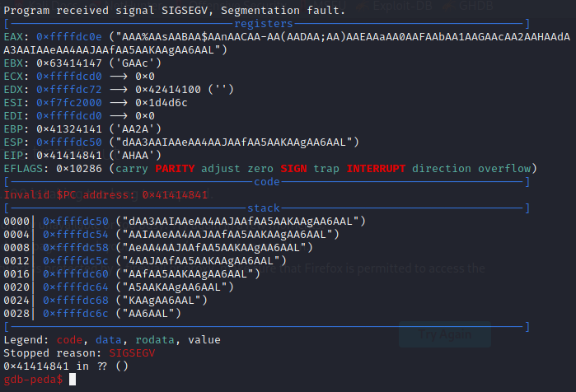Click the red SIGN flag text

(x=293, y=169)
